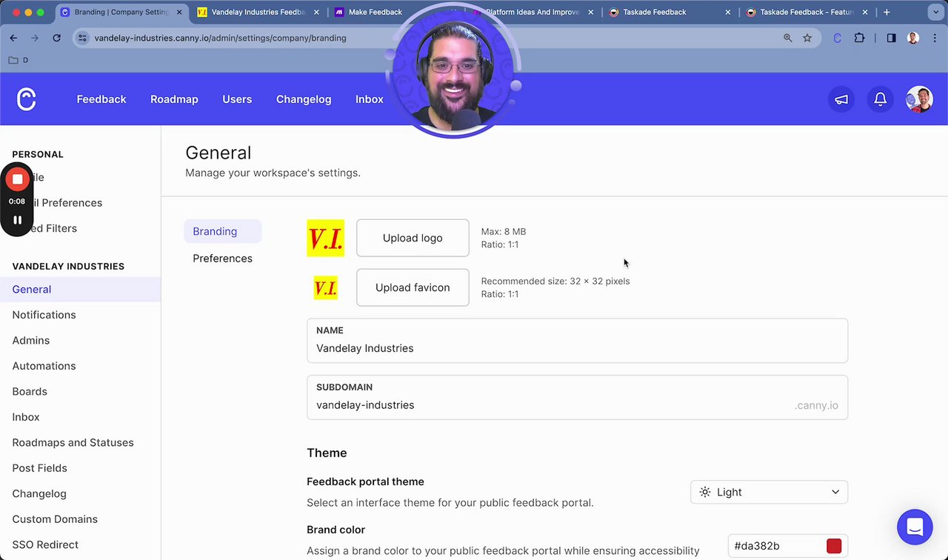Open the Feedback portal theme Light dropdown
948x560 pixels.
(769, 492)
